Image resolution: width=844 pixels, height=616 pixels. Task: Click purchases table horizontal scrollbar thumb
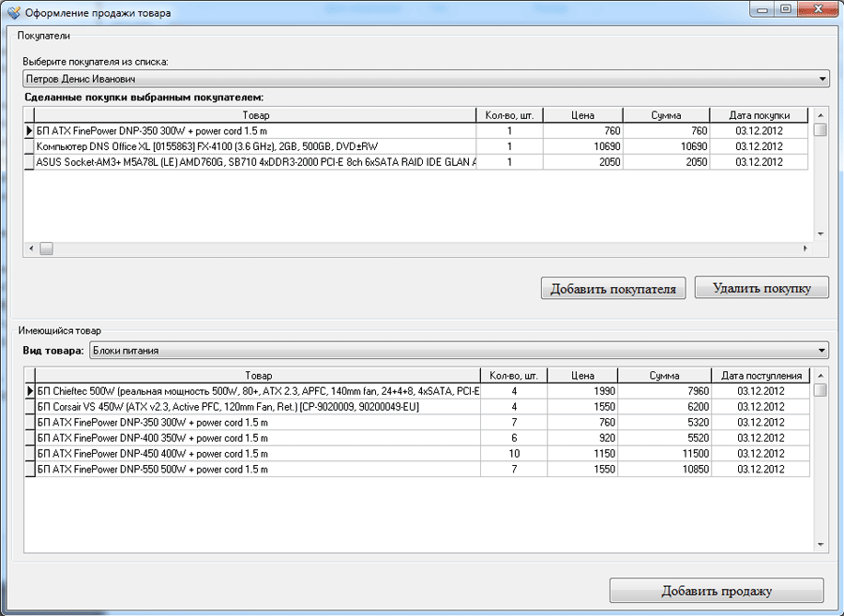tap(46, 248)
